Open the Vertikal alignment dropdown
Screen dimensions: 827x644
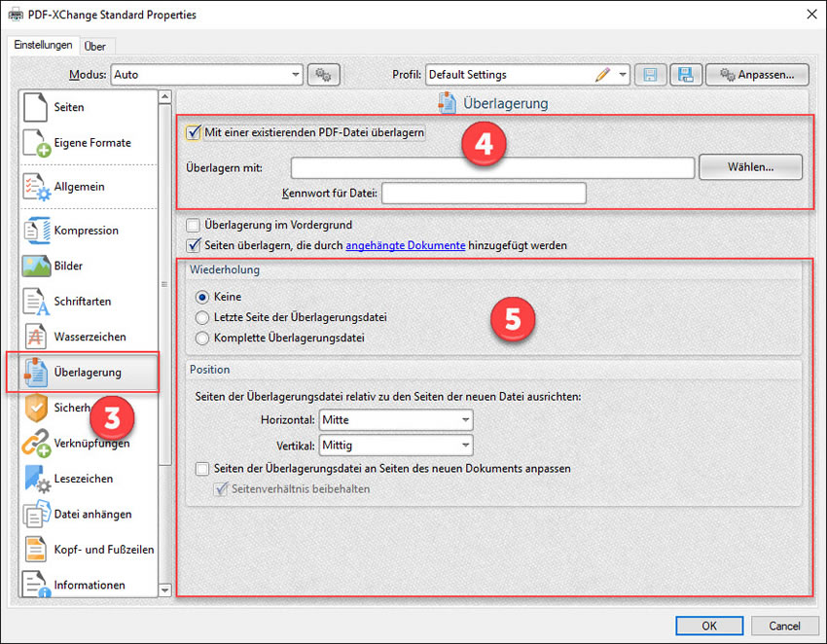click(396, 446)
